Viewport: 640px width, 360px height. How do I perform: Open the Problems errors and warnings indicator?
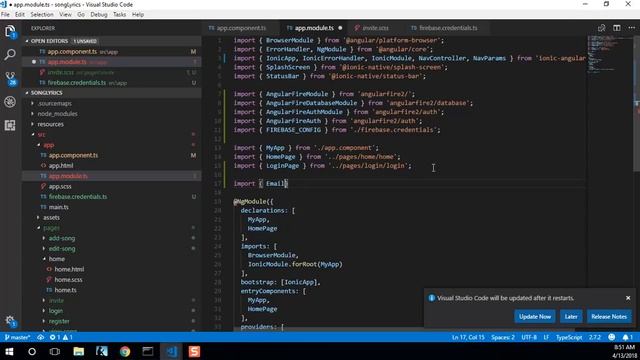pyautogui.click(x=61, y=337)
